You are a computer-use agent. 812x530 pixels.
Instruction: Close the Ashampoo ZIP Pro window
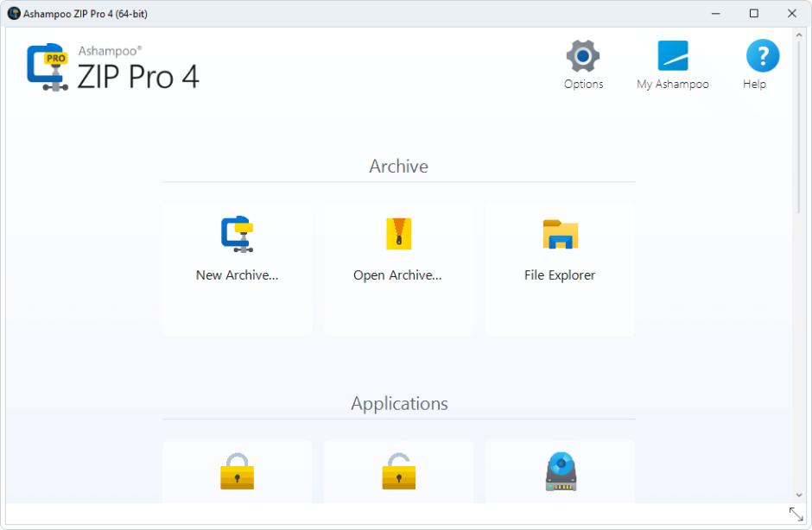792,14
